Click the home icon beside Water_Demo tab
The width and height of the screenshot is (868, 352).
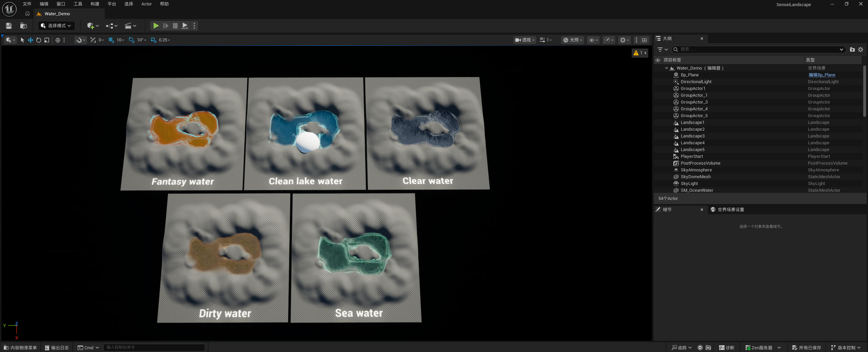pos(27,14)
